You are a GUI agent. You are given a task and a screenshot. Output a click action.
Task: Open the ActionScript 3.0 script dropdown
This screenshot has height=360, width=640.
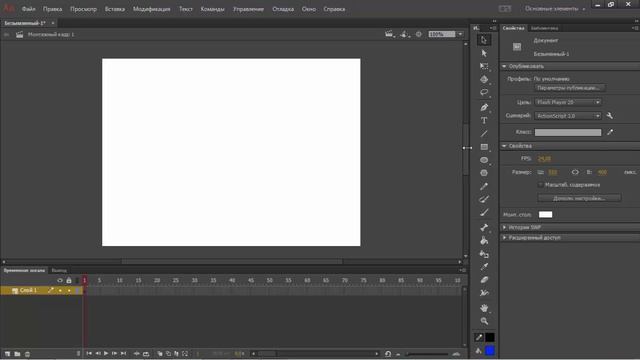pos(568,116)
